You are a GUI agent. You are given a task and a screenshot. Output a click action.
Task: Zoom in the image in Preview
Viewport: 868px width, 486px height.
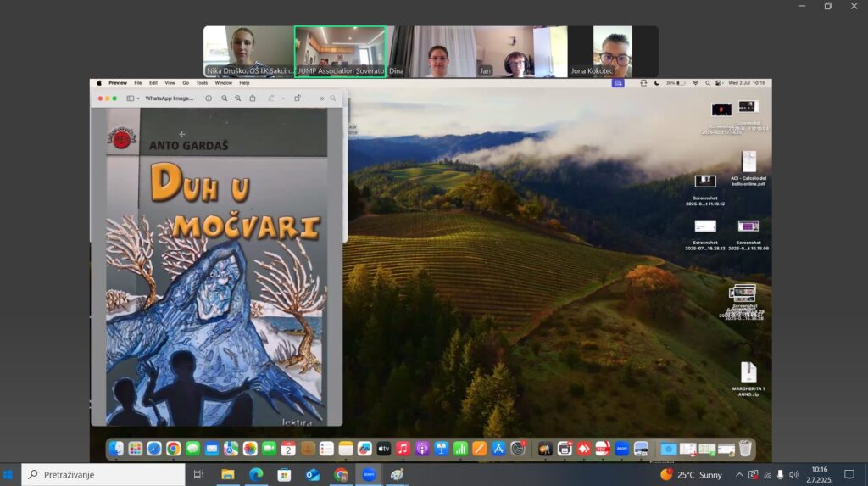pos(238,98)
